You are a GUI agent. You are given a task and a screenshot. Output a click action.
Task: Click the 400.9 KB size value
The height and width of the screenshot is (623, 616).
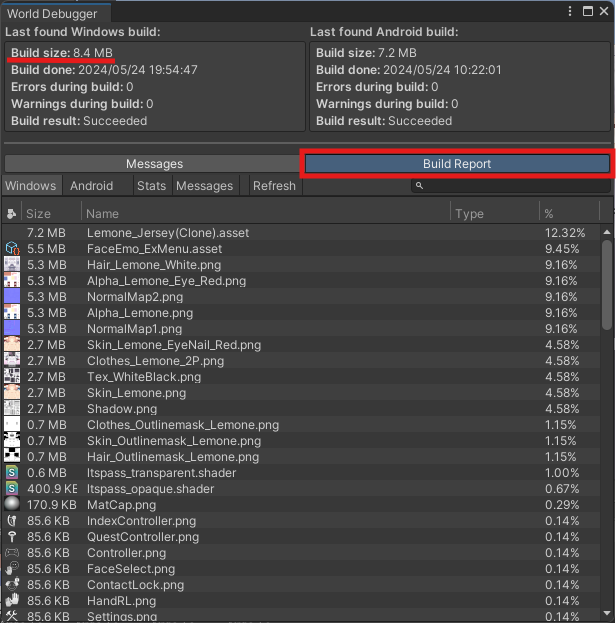(x=52, y=489)
